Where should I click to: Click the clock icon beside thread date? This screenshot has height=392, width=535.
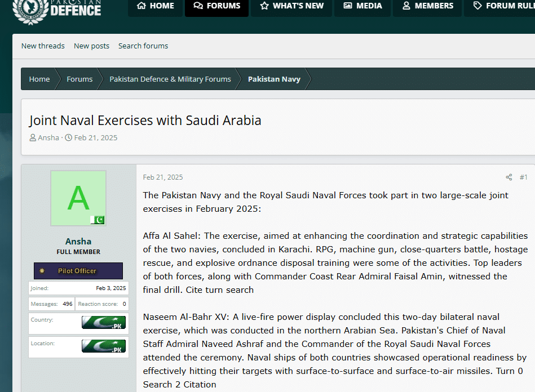(x=69, y=138)
